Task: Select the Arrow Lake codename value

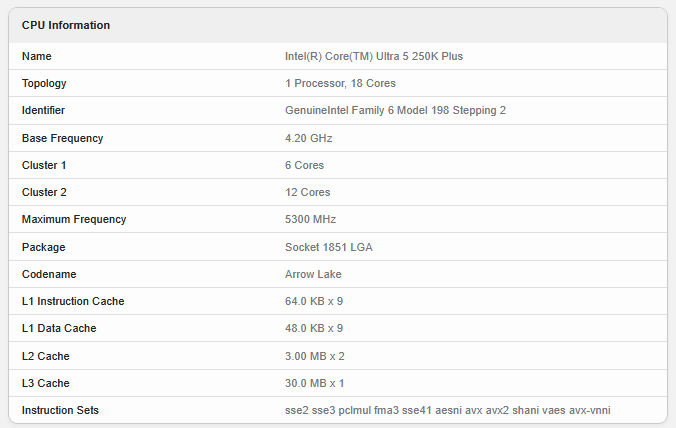Action: (313, 274)
